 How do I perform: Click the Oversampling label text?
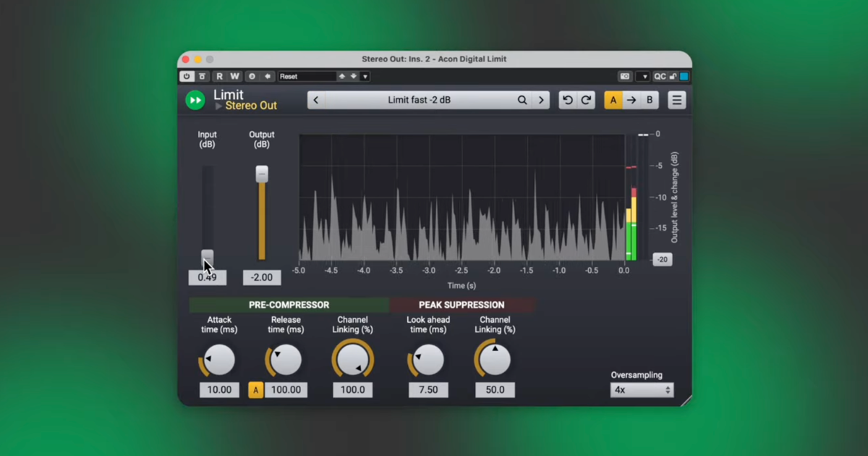[x=637, y=375]
